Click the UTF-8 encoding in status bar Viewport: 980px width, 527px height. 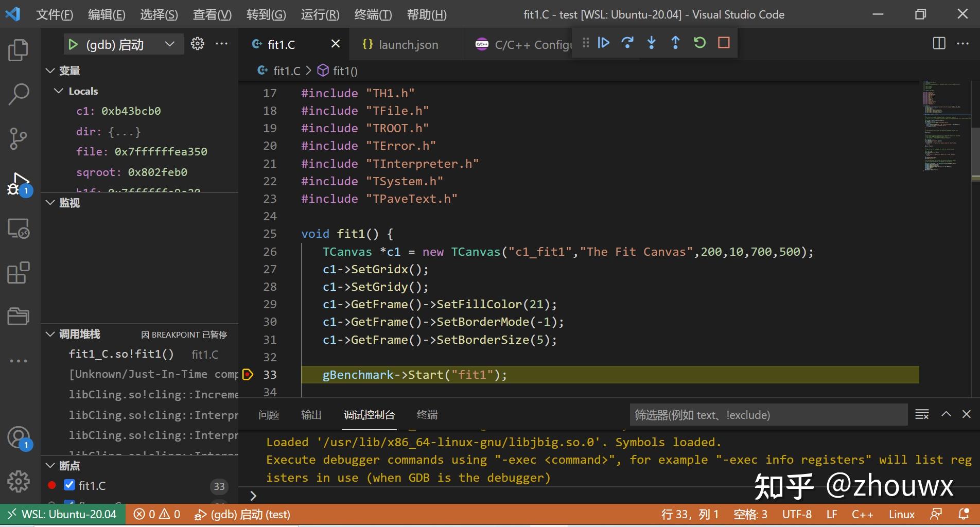coord(796,514)
